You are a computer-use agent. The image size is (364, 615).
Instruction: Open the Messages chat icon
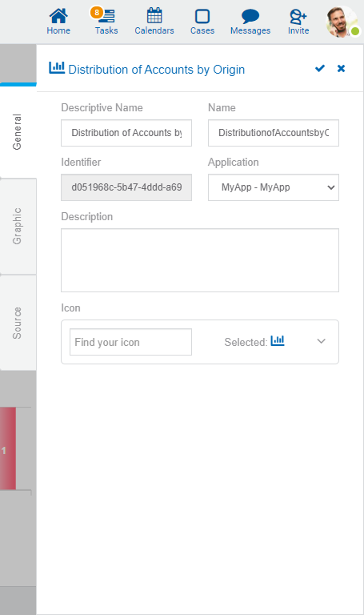tap(250, 22)
